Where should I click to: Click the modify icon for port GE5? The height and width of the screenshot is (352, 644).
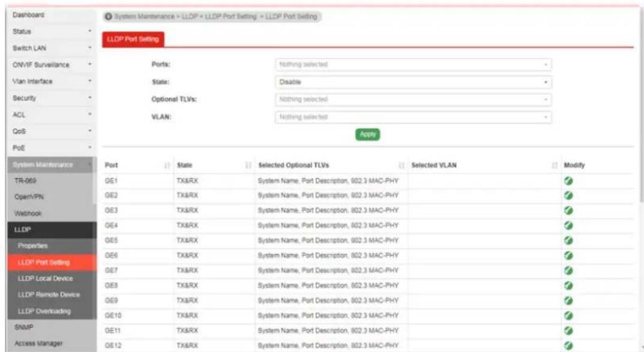click(568, 240)
